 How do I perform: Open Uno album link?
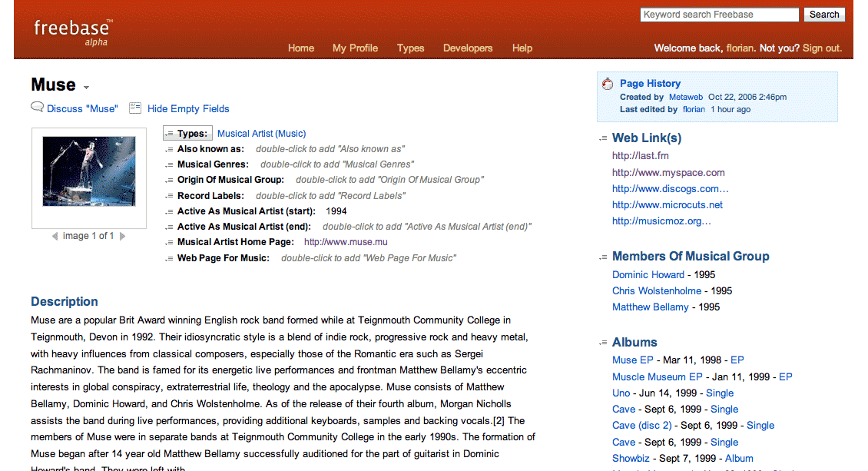[621, 393]
